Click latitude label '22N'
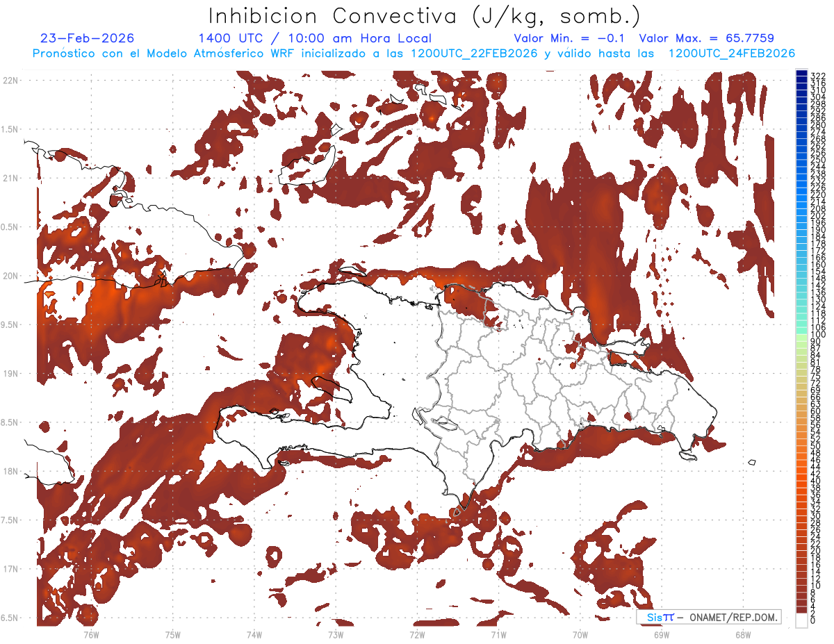This screenshot has width=834, height=644. pyautogui.click(x=11, y=81)
